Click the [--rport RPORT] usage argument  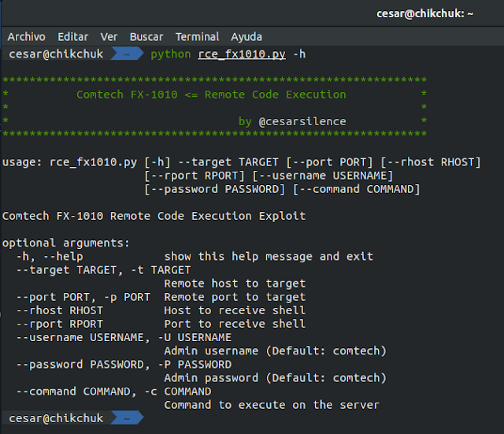195,176
